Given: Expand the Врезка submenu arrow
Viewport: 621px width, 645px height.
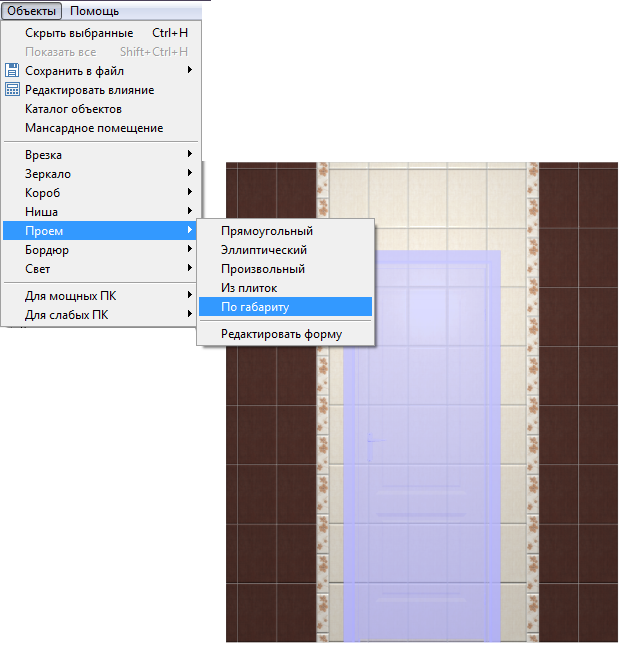Looking at the screenshot, I should (x=190, y=153).
